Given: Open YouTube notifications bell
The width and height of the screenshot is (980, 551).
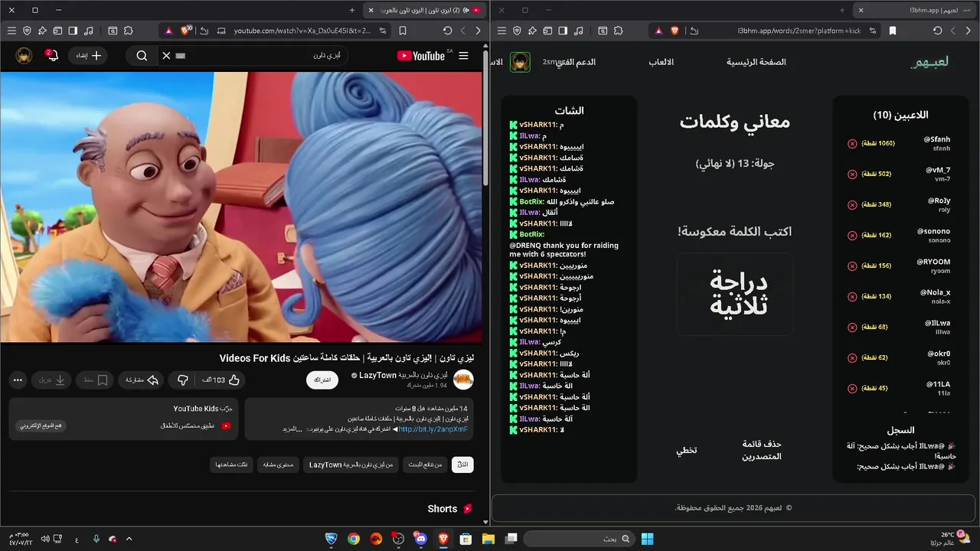Looking at the screenshot, I should (x=52, y=56).
